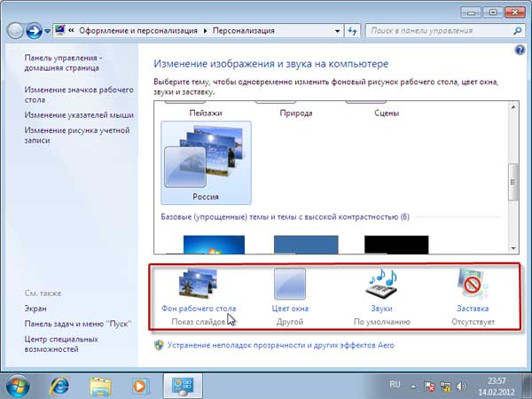Click the shield icon beside Aero troubleshooting
Viewport: 532px width, 399px height.
(x=159, y=346)
